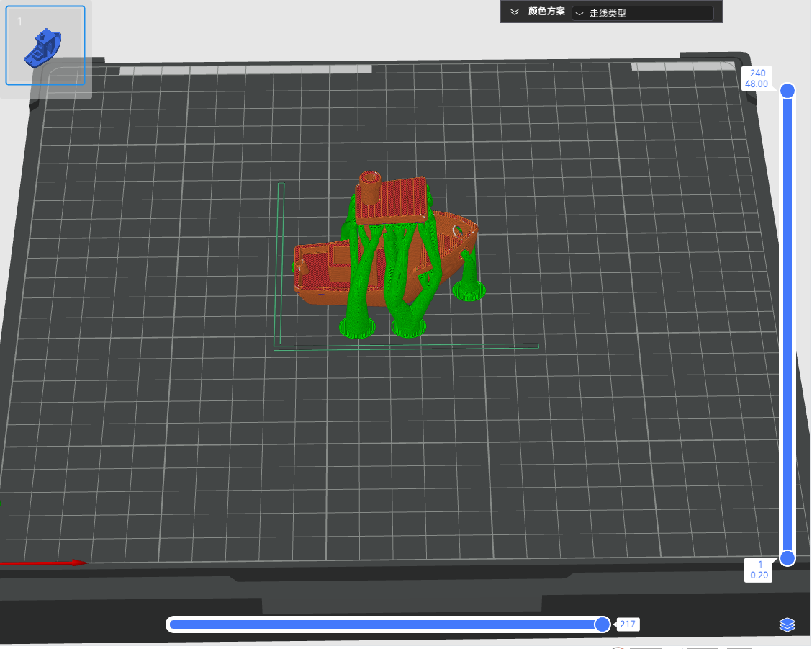Click the plus handle atop layer slider
This screenshot has height=649, width=812.
pos(788,91)
